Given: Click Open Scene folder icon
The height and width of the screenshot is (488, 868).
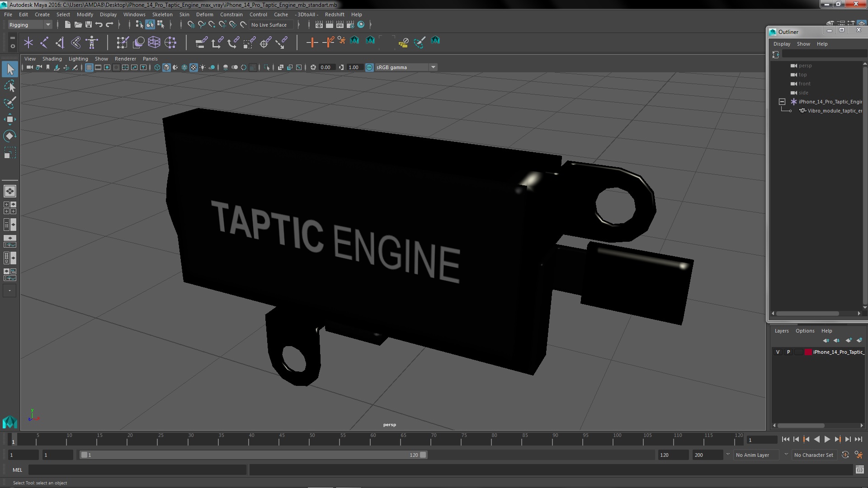Looking at the screenshot, I should pyautogui.click(x=78, y=24).
